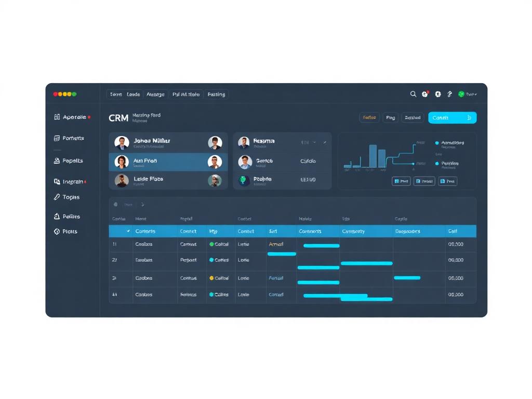532x399 pixels.
Task: Click the Topits pencil icon in sidebar
Action: tap(57, 197)
